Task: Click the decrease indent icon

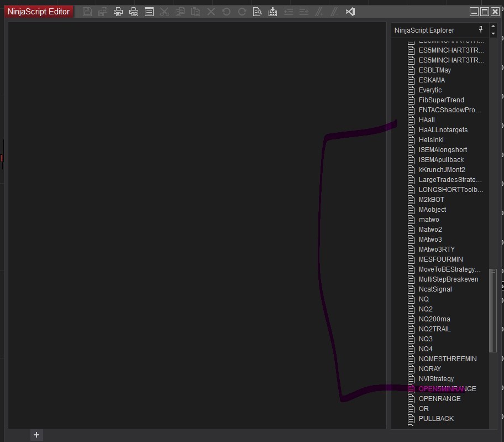Action: (x=288, y=12)
